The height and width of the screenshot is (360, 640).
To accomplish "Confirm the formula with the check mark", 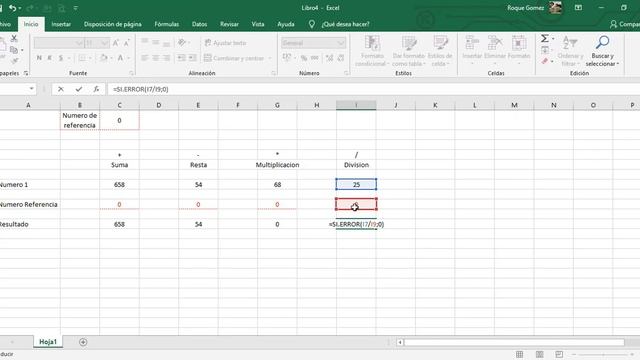I will click(79, 89).
